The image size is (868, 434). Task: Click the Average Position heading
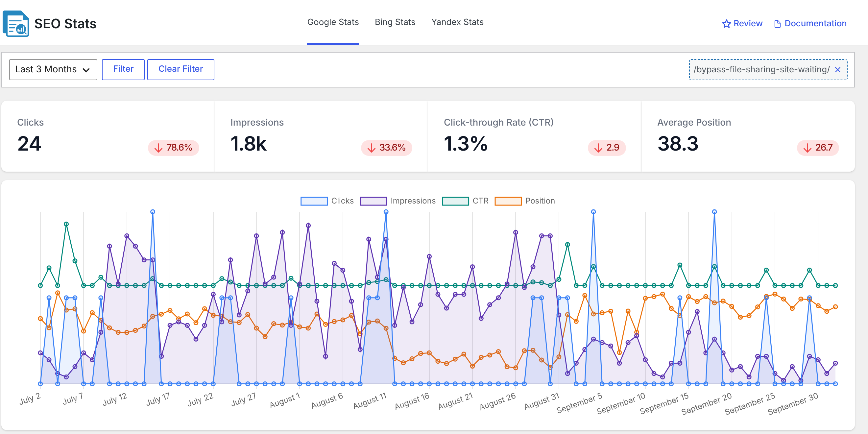click(694, 122)
